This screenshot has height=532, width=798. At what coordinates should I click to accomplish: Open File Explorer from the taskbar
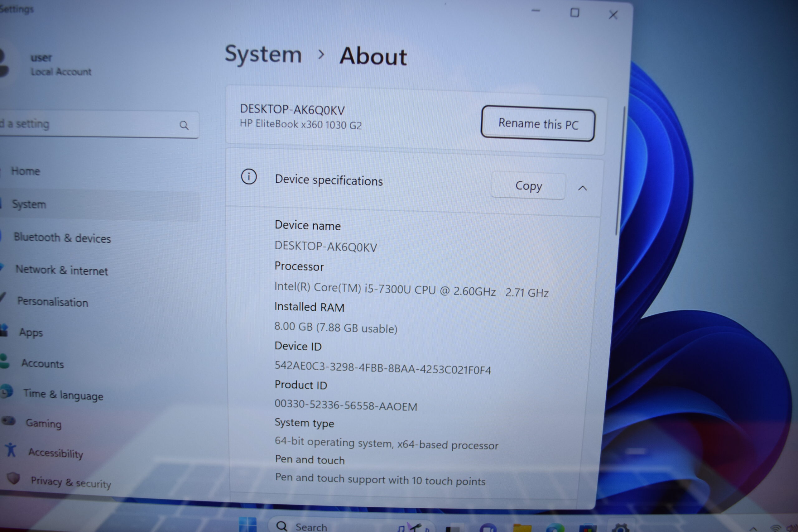pyautogui.click(x=522, y=528)
